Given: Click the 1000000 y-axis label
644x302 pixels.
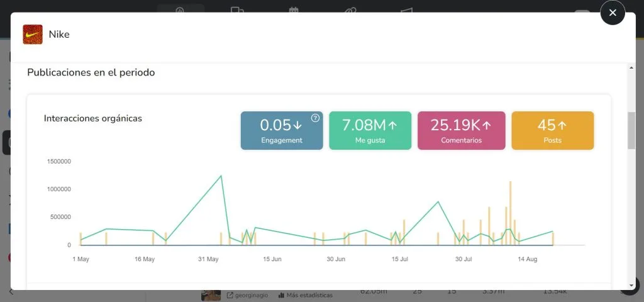Looking at the screenshot, I should tap(58, 189).
